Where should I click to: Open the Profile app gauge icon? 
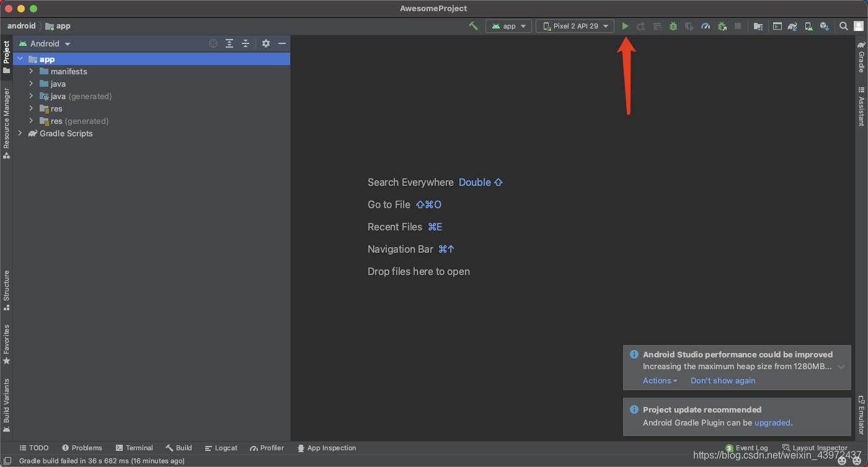click(x=706, y=26)
